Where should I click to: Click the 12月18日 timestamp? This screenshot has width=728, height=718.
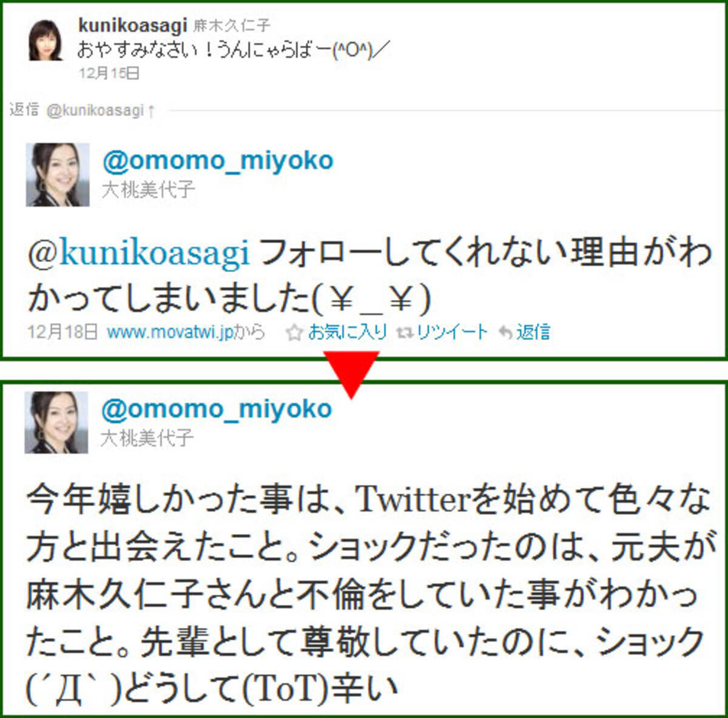coord(62,332)
